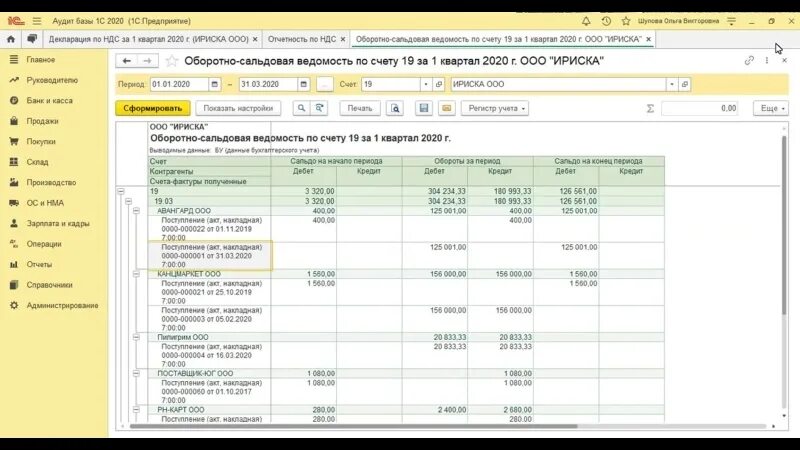Open service settings icon next to user name
Viewport: 800px width, 450px height.
731,21
